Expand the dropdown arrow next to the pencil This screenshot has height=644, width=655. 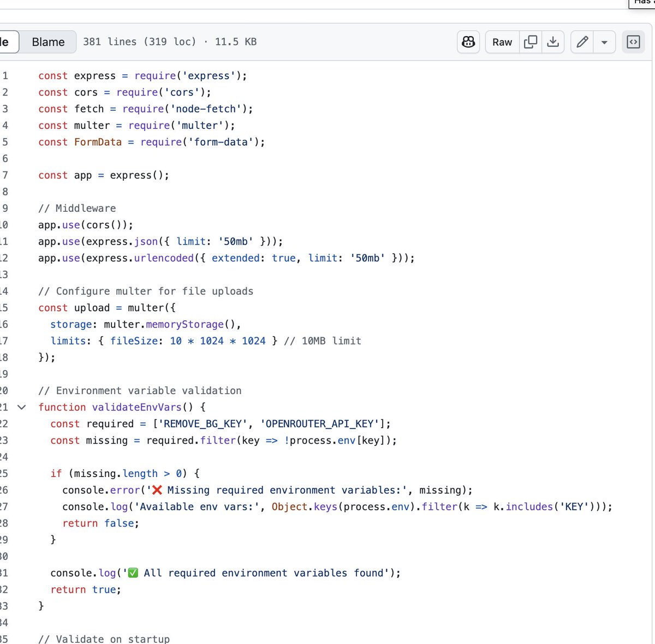point(604,41)
